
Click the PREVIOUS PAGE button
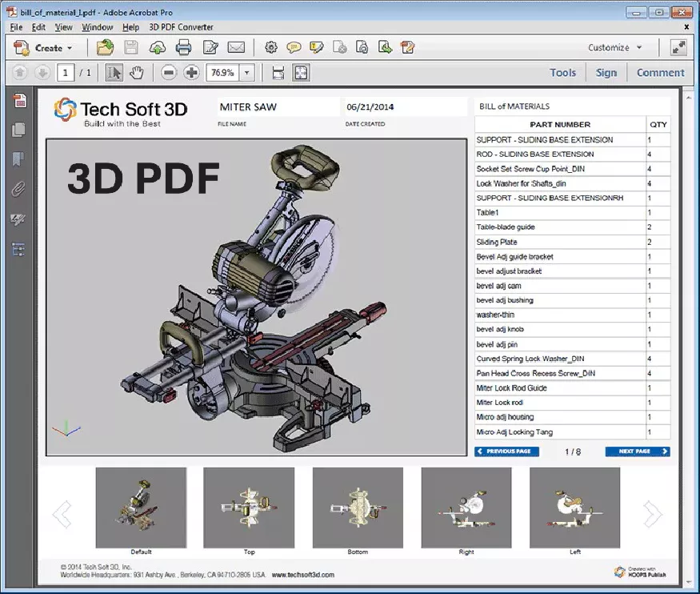point(506,452)
